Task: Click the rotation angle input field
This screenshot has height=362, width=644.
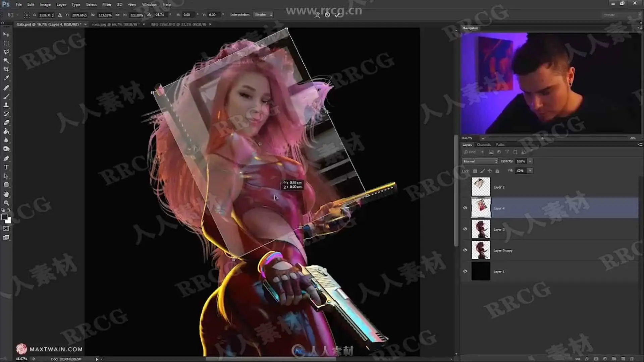Action: point(159,15)
